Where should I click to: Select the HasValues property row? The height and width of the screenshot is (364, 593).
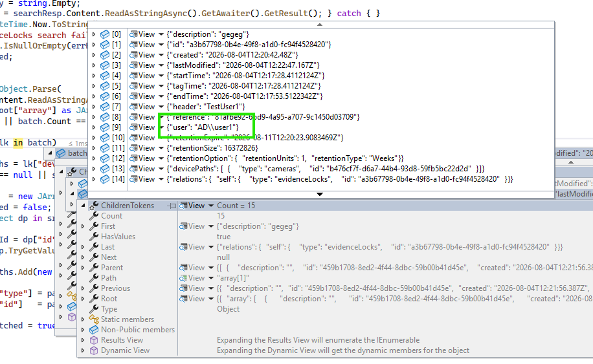(335, 237)
